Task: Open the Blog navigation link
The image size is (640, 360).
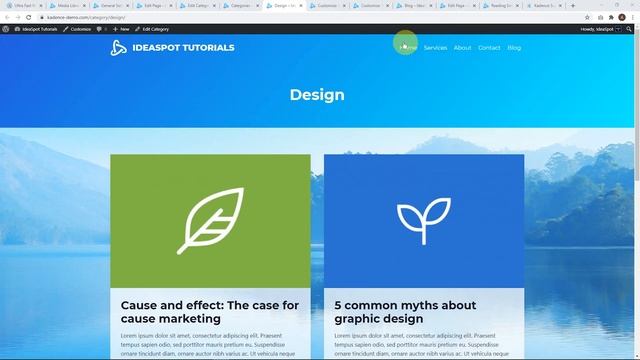Action: 514,48
